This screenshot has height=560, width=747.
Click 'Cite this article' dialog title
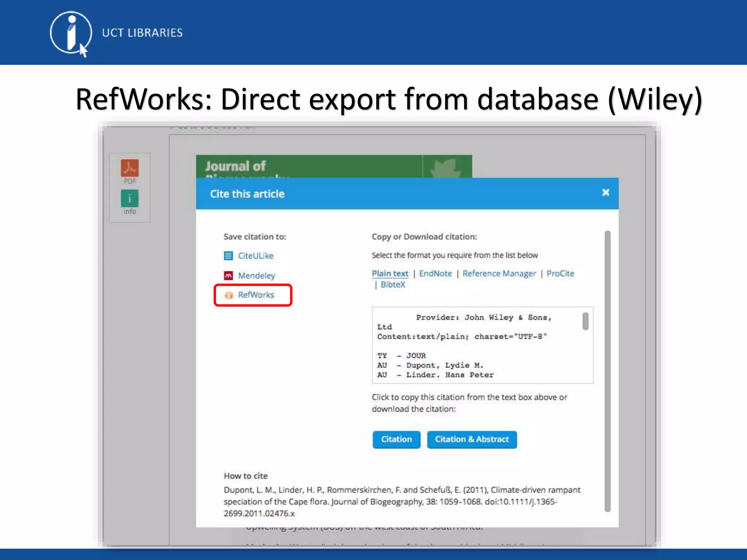pos(247,194)
